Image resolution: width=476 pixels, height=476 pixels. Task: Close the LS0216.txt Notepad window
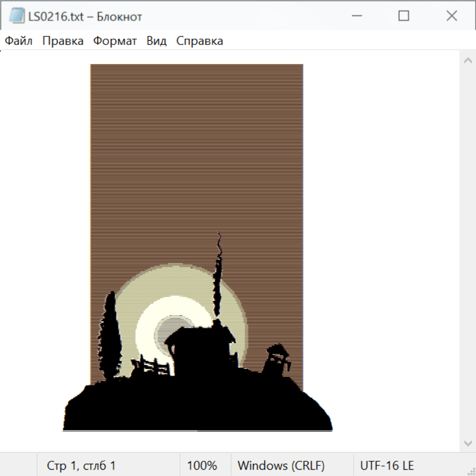(451, 16)
